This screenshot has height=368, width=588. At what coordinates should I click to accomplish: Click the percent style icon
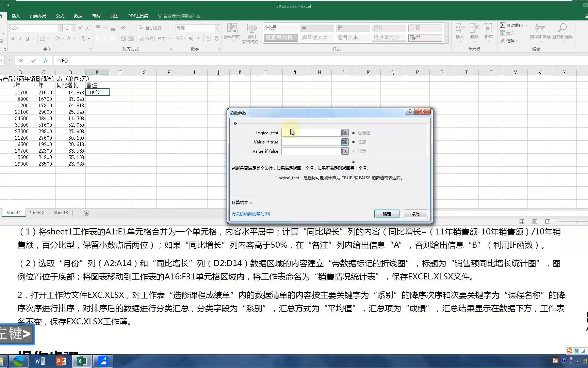tap(191, 39)
